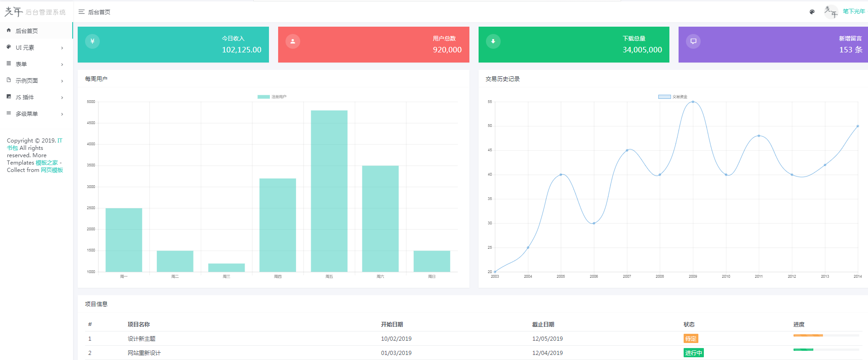The image size is (868, 360).
Task: Click the comment icon on new messages card
Action: [693, 41]
